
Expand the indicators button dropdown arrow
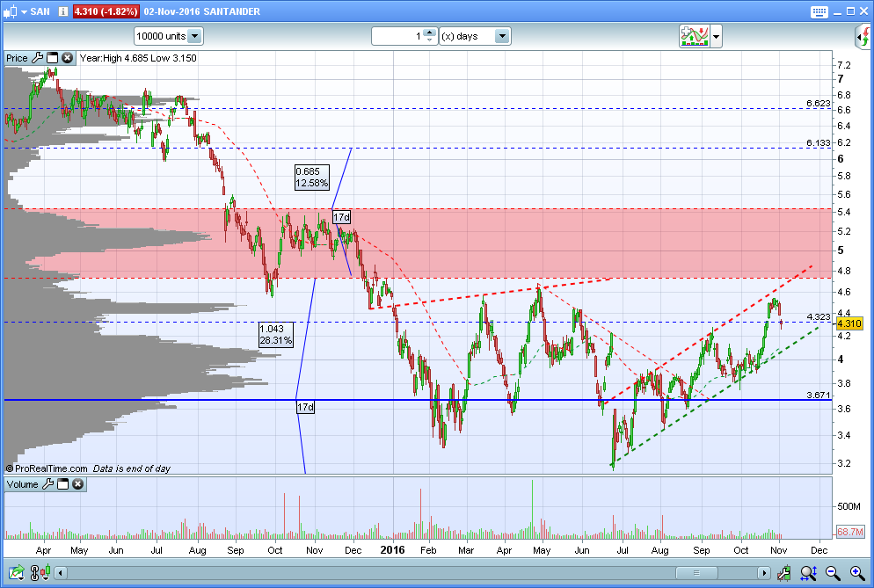pyautogui.click(x=717, y=37)
